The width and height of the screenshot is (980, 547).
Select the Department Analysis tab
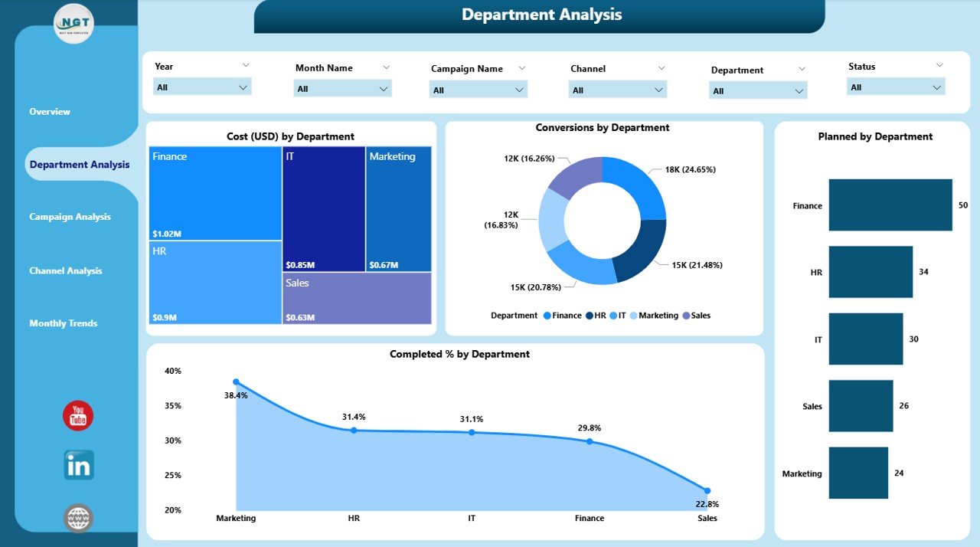[80, 165]
